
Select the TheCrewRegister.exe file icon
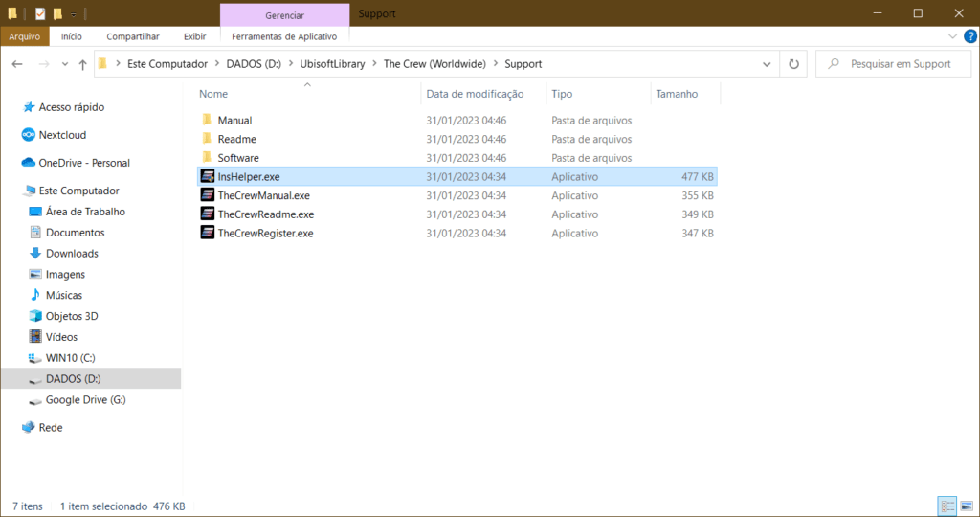(x=207, y=233)
